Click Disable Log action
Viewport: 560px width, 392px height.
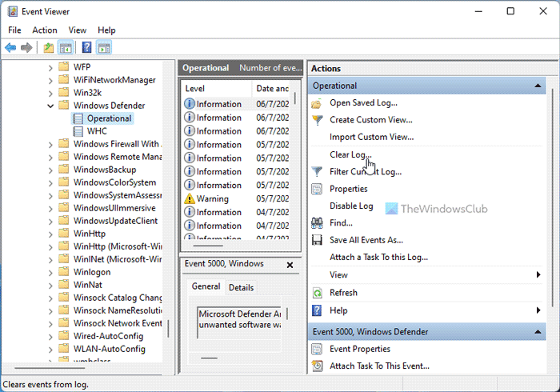click(x=351, y=206)
